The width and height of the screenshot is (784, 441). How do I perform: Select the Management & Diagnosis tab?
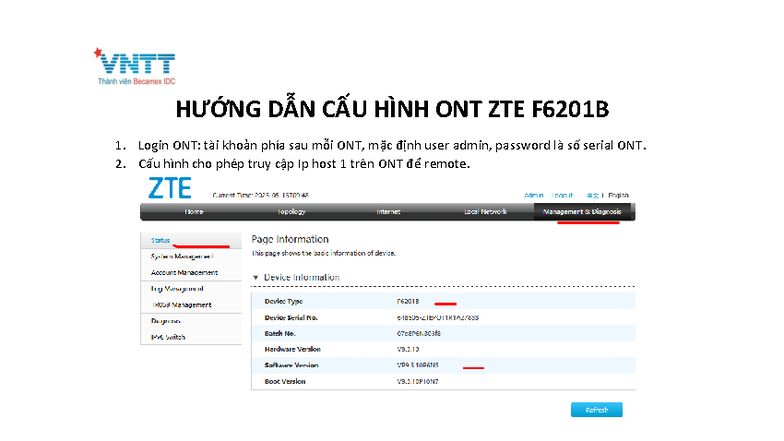(582, 212)
